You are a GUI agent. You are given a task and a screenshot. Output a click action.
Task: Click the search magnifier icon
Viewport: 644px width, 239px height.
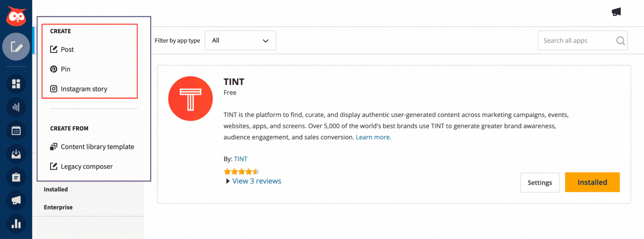point(620,41)
